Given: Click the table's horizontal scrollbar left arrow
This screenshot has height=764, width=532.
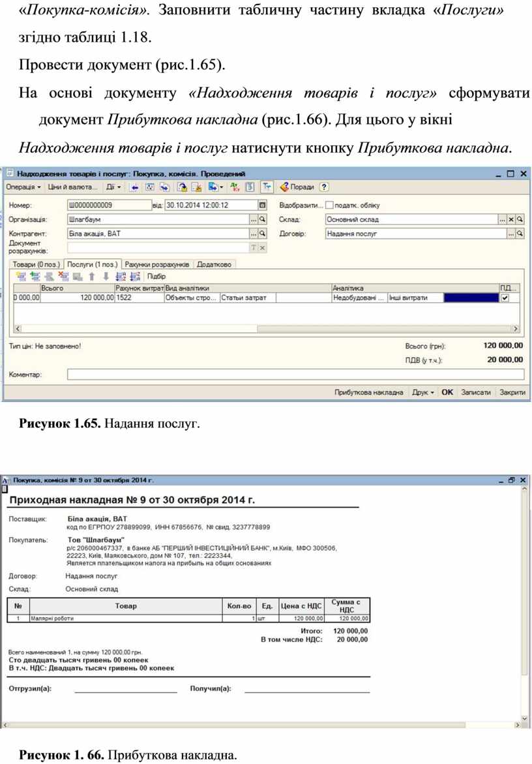Looking at the screenshot, I should click(x=18, y=329).
